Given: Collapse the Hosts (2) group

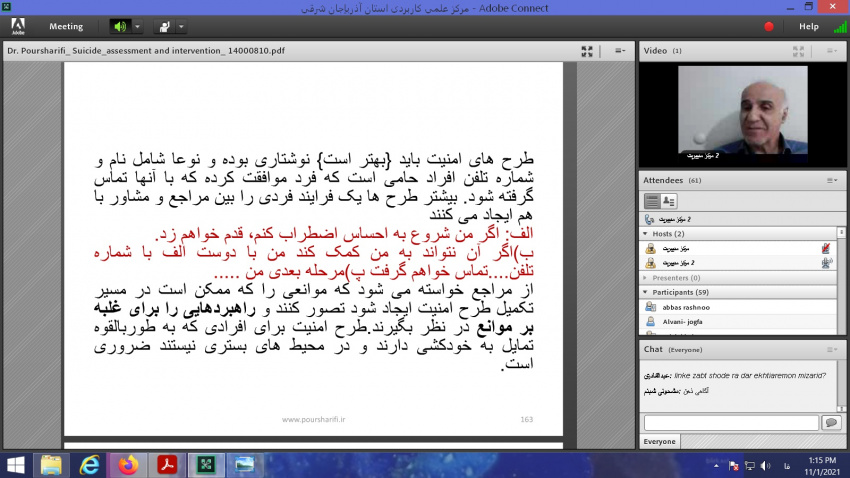Looking at the screenshot, I should 647,233.
